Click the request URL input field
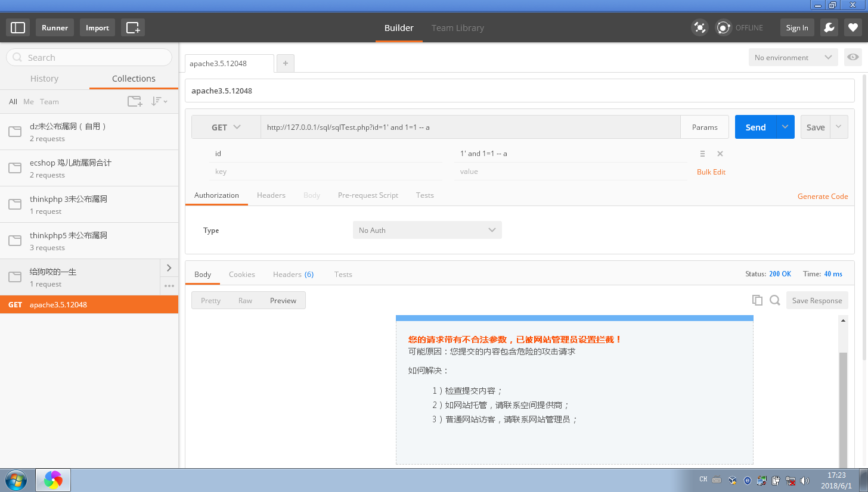 click(x=470, y=127)
